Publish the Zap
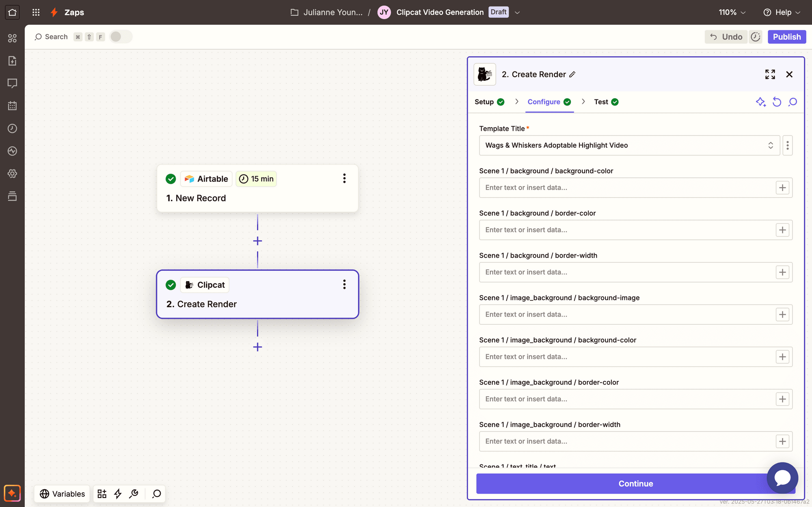This screenshot has width=812, height=507. [786, 37]
